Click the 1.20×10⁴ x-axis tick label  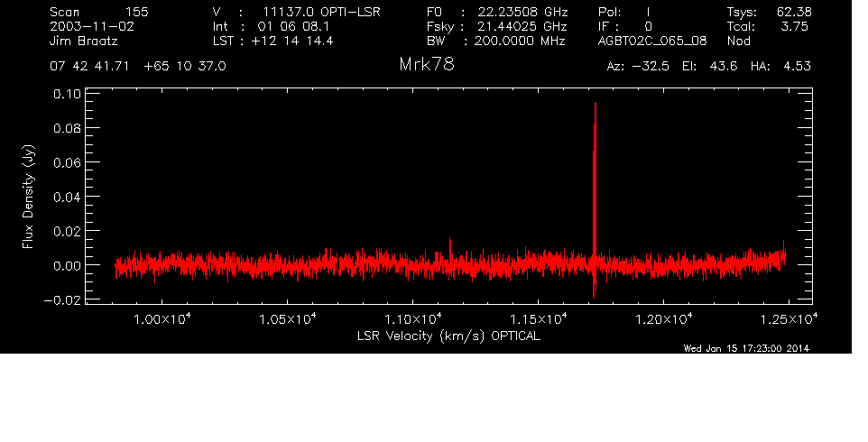(664, 318)
